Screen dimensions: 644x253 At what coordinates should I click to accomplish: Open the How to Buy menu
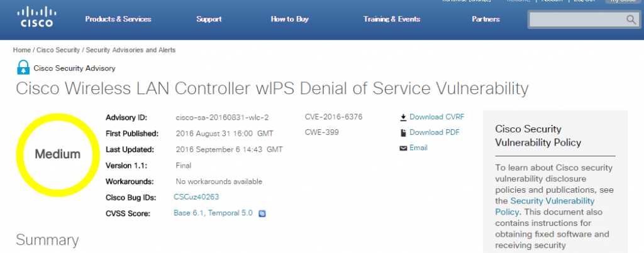pos(289,19)
